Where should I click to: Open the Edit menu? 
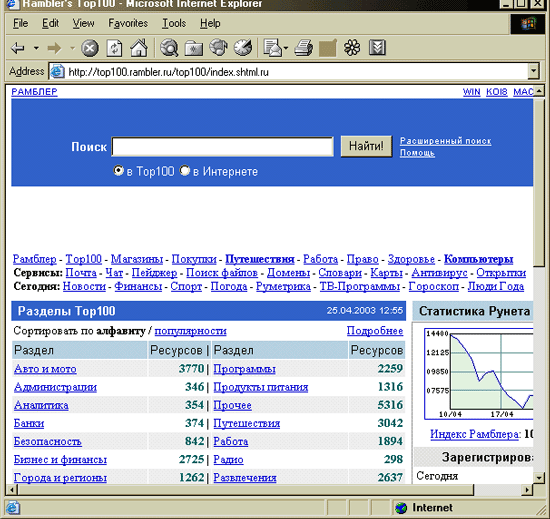51,23
